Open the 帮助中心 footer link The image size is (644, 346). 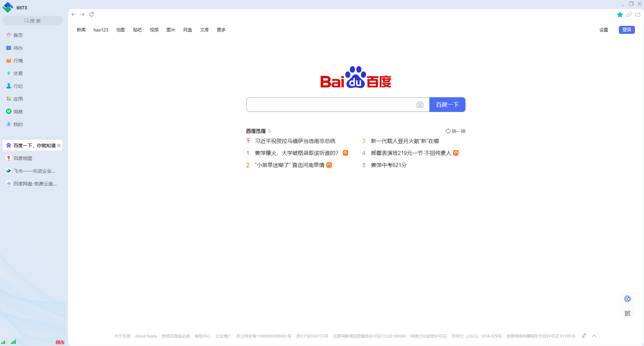[203, 336]
